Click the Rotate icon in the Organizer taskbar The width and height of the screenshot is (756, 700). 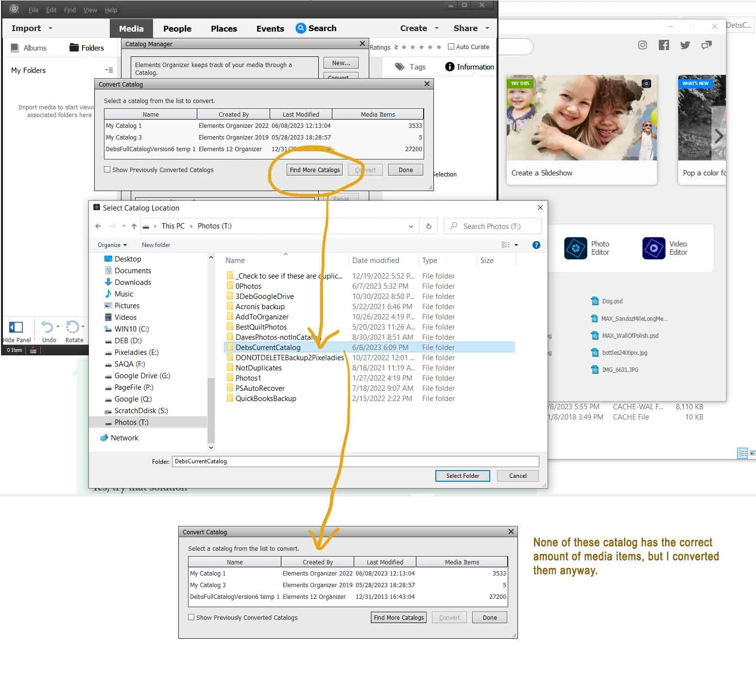click(x=72, y=327)
